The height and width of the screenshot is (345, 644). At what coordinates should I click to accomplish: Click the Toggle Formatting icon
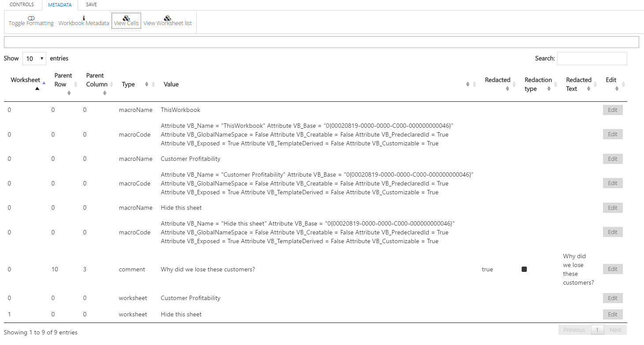point(31,18)
